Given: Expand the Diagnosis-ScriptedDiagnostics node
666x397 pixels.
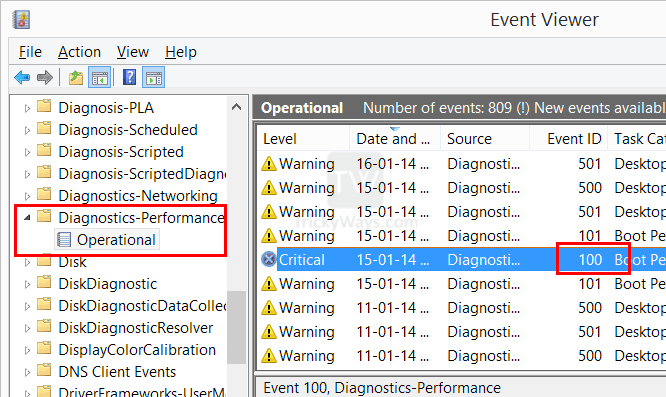Looking at the screenshot, I should 27,175.
